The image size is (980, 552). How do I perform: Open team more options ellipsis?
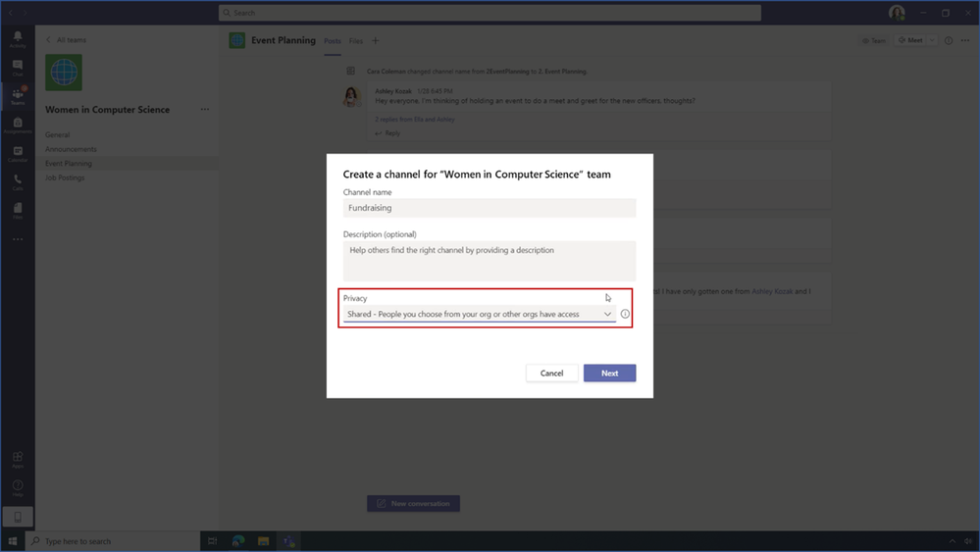(x=205, y=109)
